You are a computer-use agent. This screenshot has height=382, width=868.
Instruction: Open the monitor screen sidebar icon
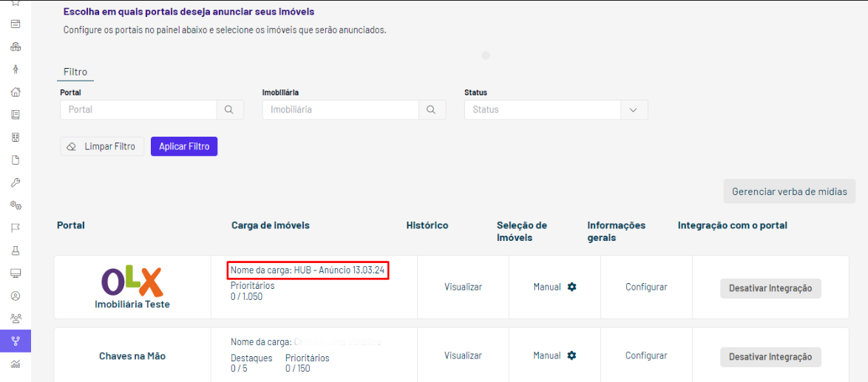[x=16, y=273]
